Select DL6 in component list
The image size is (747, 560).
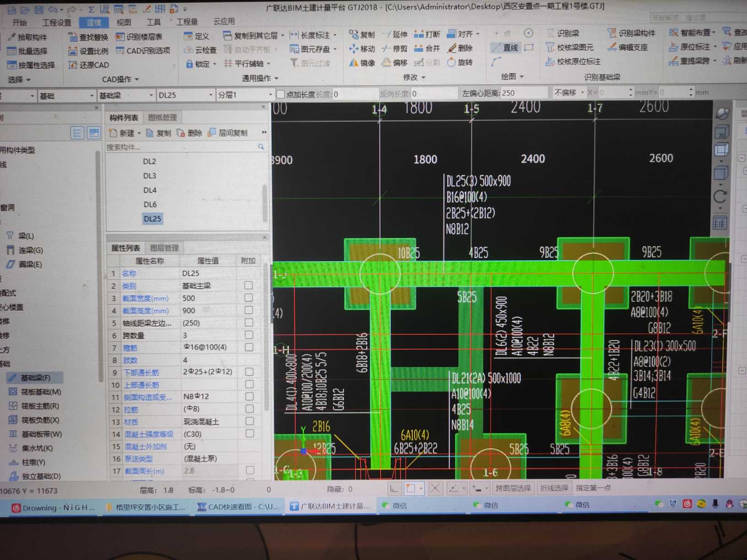coord(150,205)
